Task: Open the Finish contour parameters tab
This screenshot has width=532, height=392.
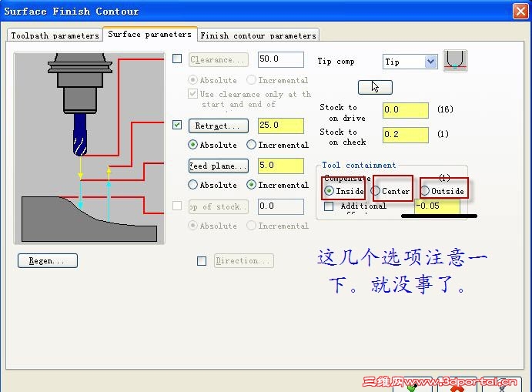Action: pyautogui.click(x=258, y=35)
